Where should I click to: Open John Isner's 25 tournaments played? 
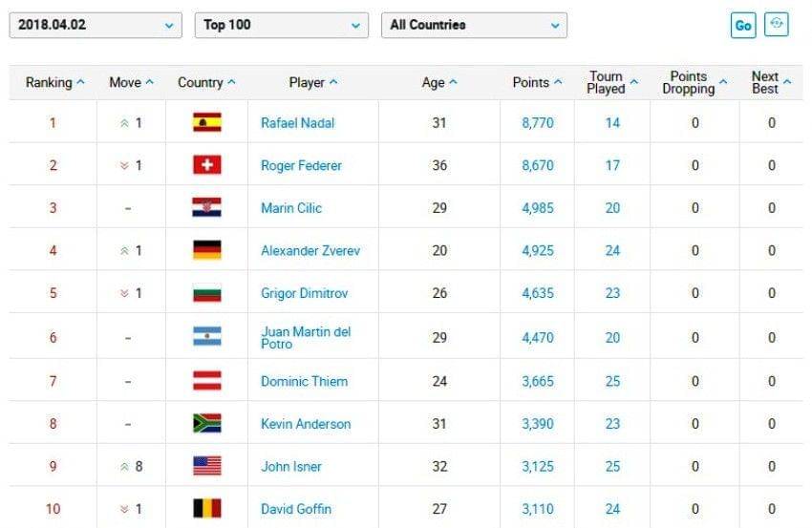pyautogui.click(x=612, y=466)
